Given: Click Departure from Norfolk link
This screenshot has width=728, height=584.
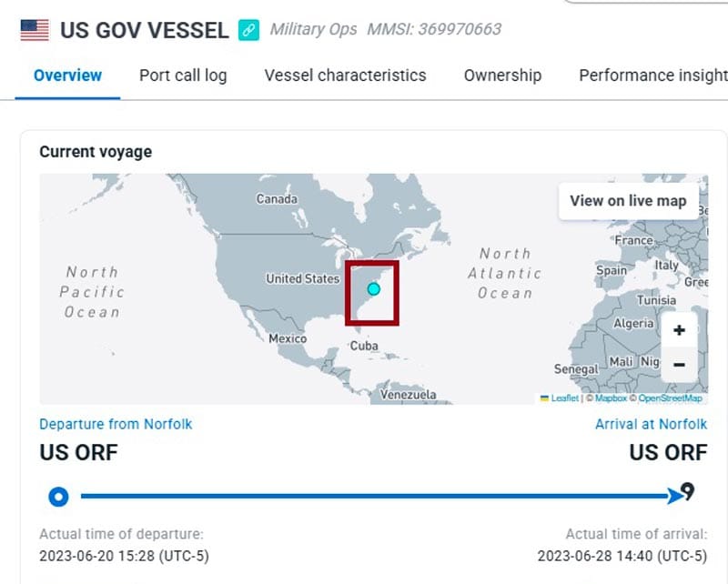Looking at the screenshot, I should [116, 424].
